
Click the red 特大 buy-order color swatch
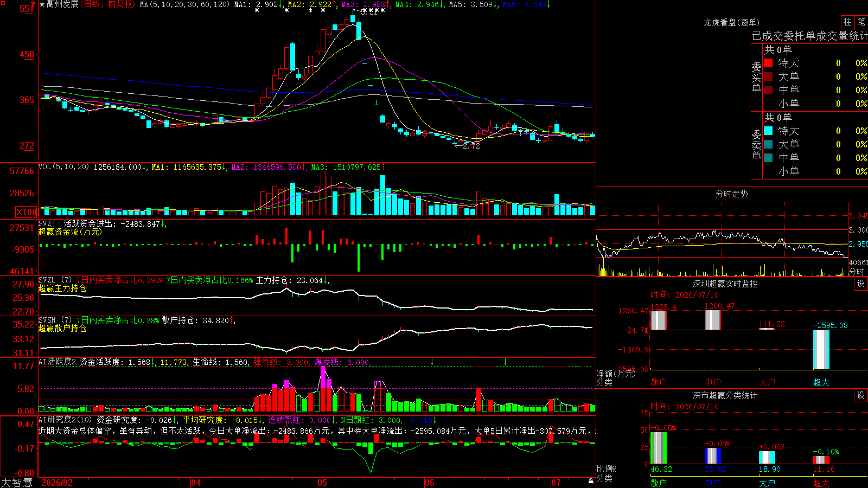[768, 63]
